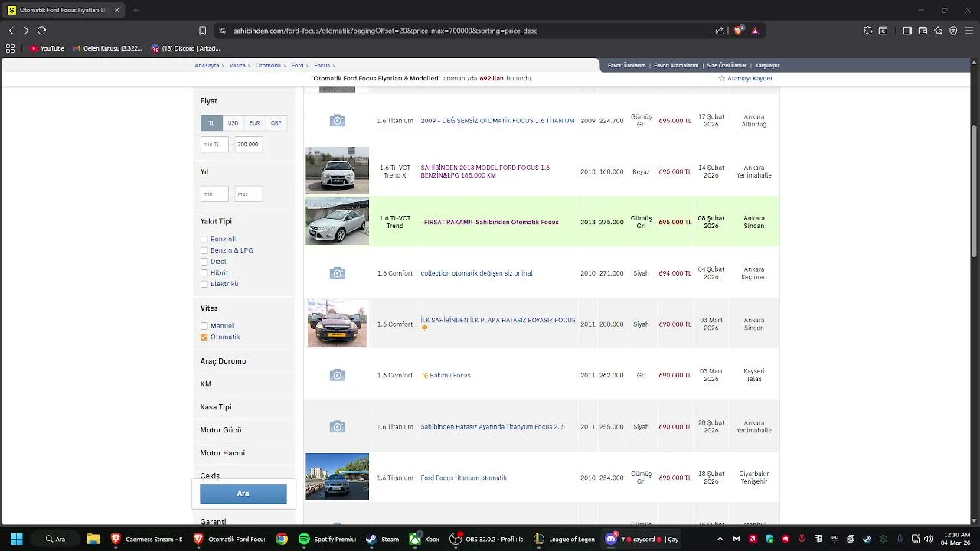
Task: Check the Benzin & LPG checkbox
Action: pyautogui.click(x=204, y=250)
